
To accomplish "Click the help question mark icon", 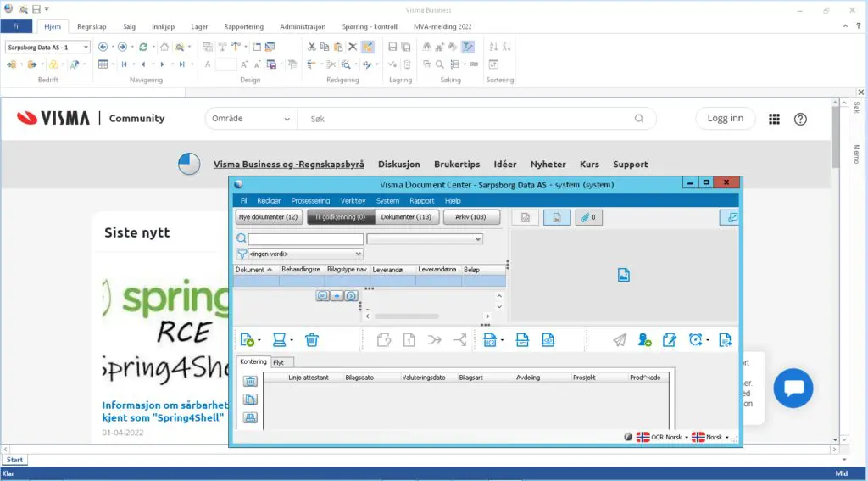I will click(x=800, y=120).
